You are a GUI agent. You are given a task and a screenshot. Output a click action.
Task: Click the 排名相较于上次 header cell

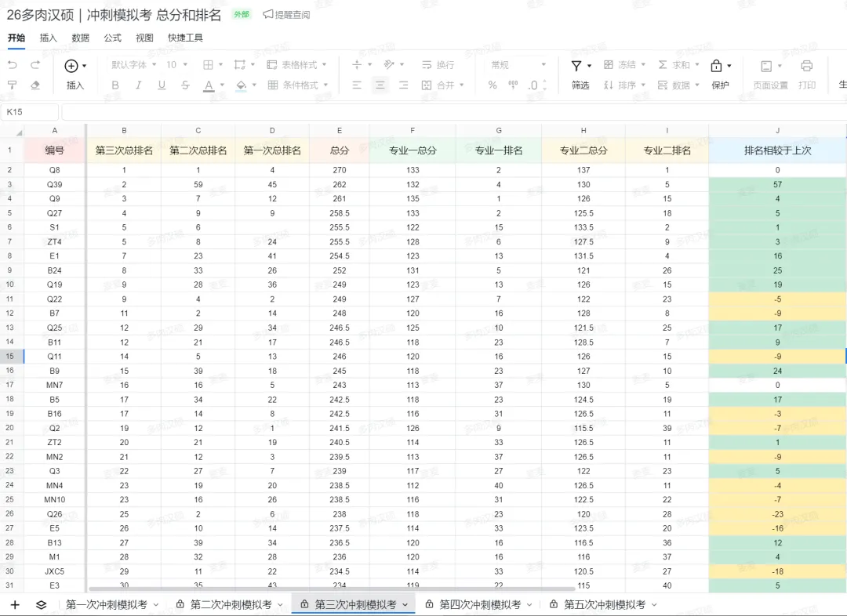coord(777,150)
